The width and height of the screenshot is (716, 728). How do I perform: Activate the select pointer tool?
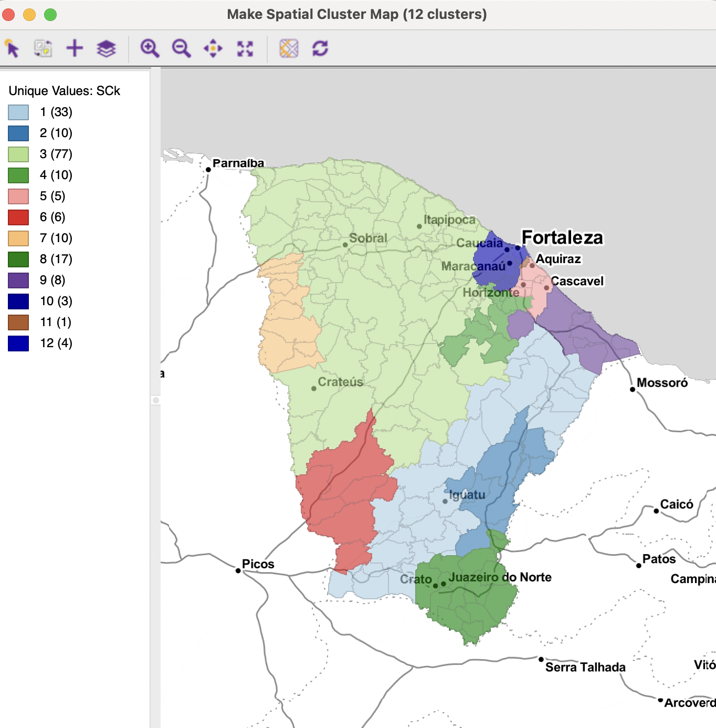pyautogui.click(x=12, y=48)
